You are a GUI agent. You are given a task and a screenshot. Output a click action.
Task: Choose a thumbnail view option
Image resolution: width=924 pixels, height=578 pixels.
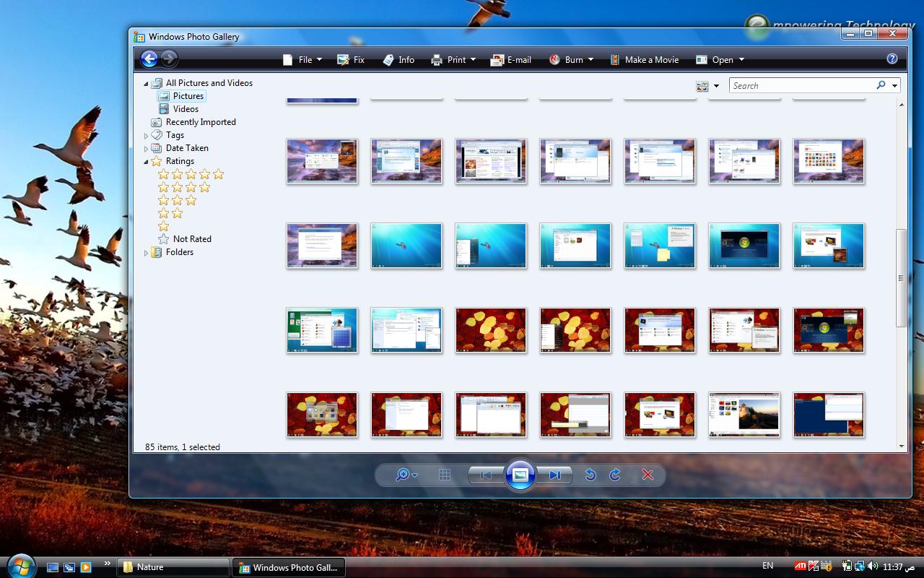(707, 86)
